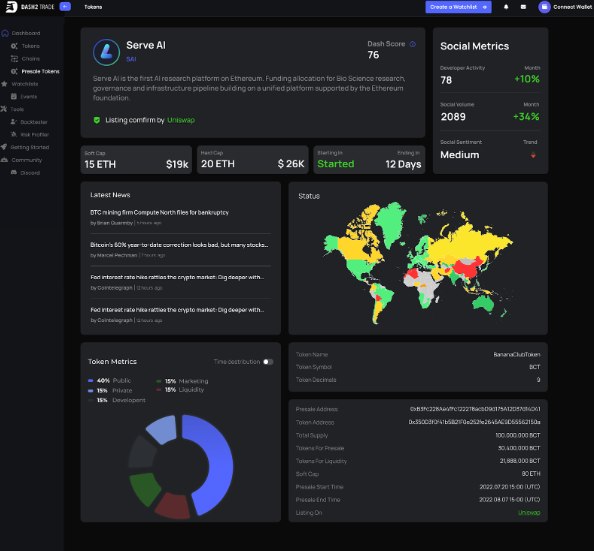Viewport: 594px width, 551px height.
Task: Open the Bitcoin's 60% year-to-date correction news
Action: (179, 245)
